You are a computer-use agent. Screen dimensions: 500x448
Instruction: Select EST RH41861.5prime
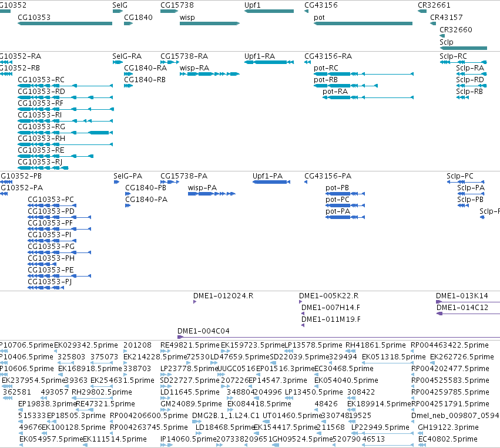coord(375,345)
